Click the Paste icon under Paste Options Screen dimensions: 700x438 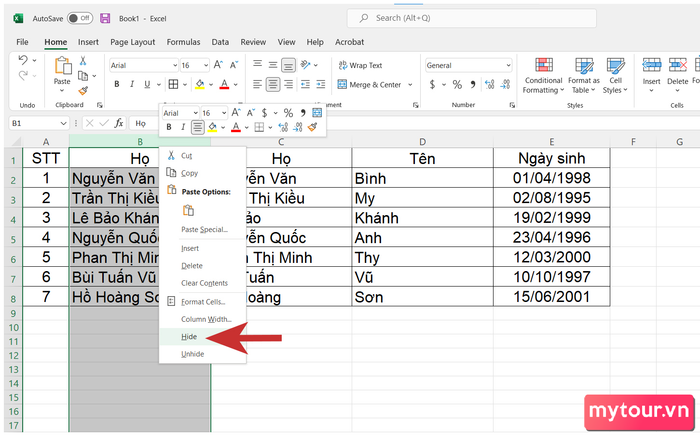(189, 210)
